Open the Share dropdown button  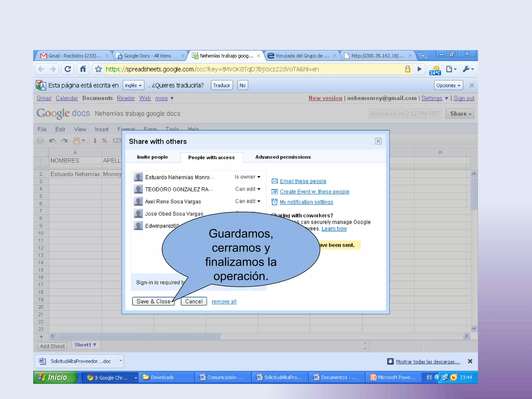click(460, 114)
